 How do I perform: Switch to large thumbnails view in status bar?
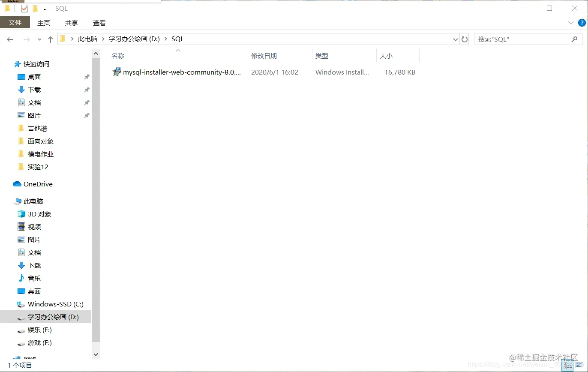tap(579, 365)
